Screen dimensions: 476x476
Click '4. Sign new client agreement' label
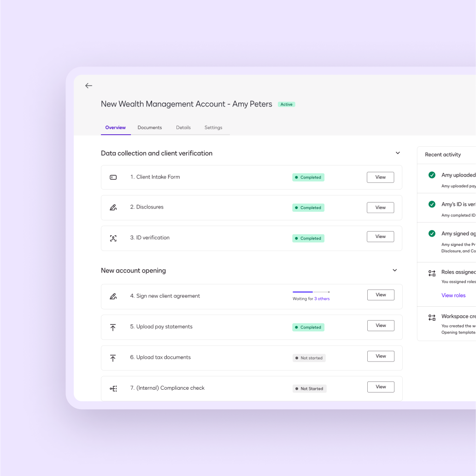click(165, 296)
